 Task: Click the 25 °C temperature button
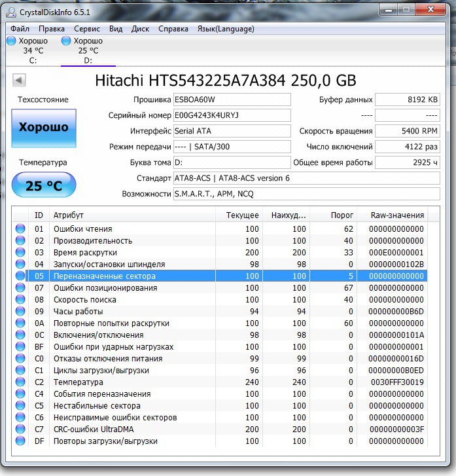[x=44, y=185]
